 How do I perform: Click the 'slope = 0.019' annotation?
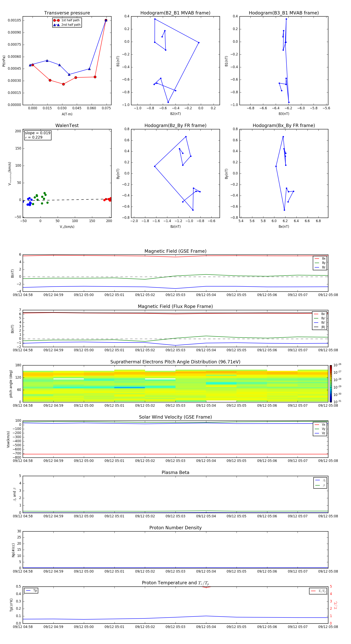38,133
